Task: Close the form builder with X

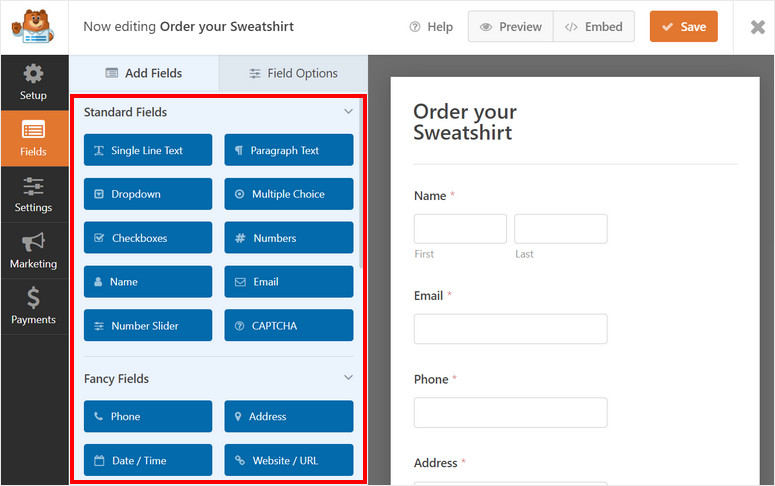Action: (x=757, y=27)
